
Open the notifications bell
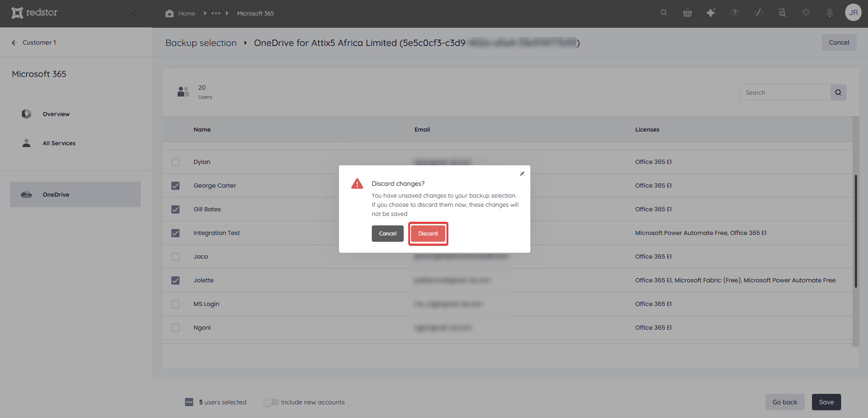[x=830, y=13]
